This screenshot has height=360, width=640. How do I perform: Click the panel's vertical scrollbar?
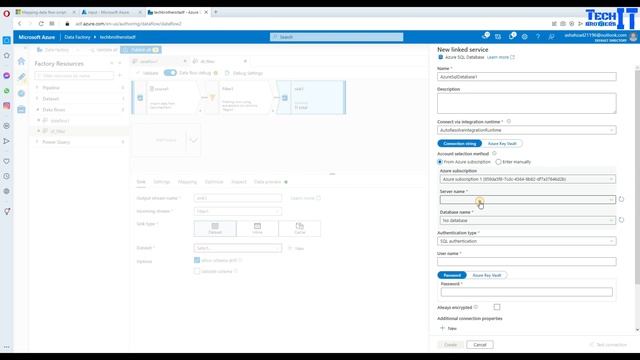click(x=637, y=177)
